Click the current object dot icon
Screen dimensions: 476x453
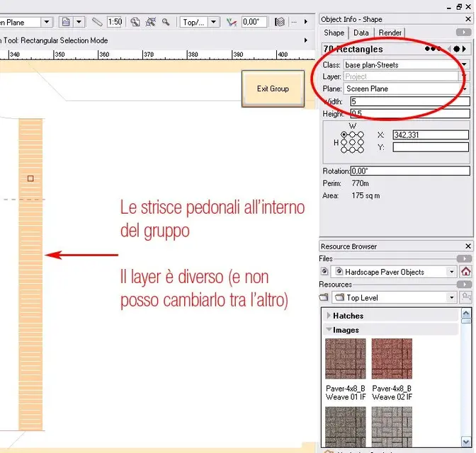coord(457,49)
